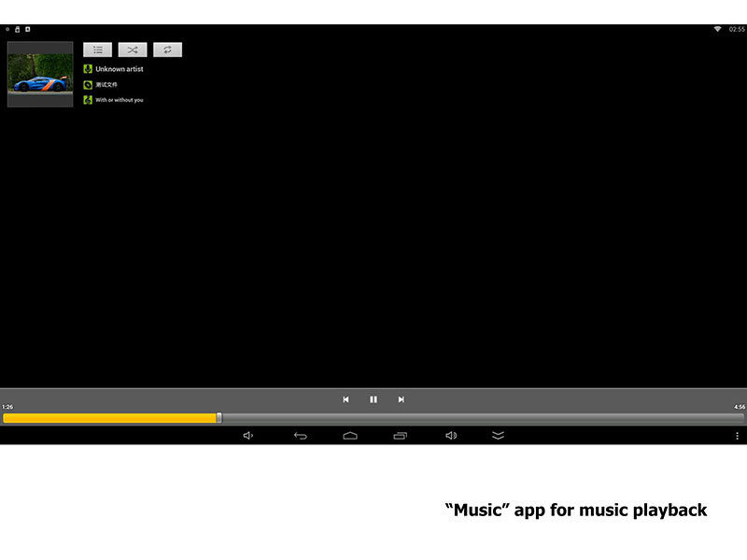This screenshot has width=747, height=560.
Task: Click the album art thumbnail
Action: pos(40,74)
